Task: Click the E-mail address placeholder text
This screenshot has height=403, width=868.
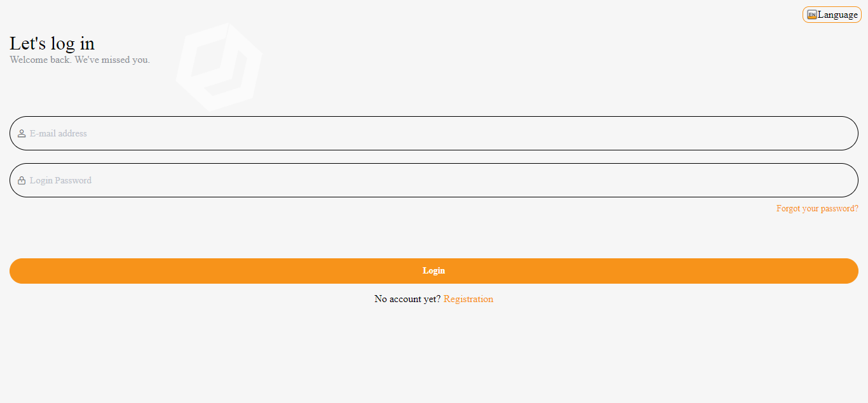Action: (58, 133)
